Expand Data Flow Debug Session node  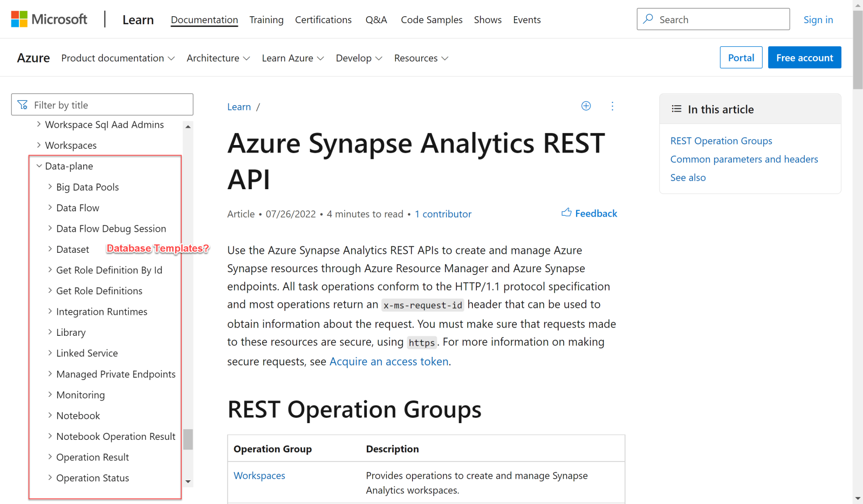[50, 229]
